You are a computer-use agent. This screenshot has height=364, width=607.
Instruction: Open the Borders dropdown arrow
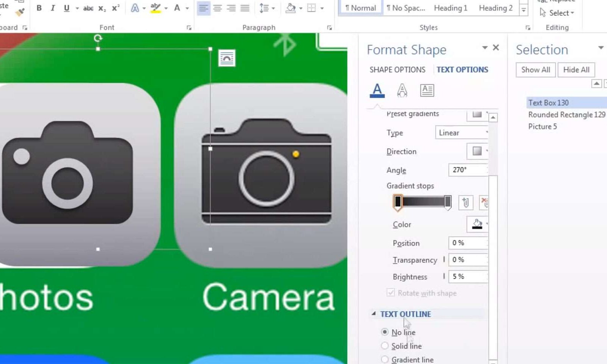322,8
